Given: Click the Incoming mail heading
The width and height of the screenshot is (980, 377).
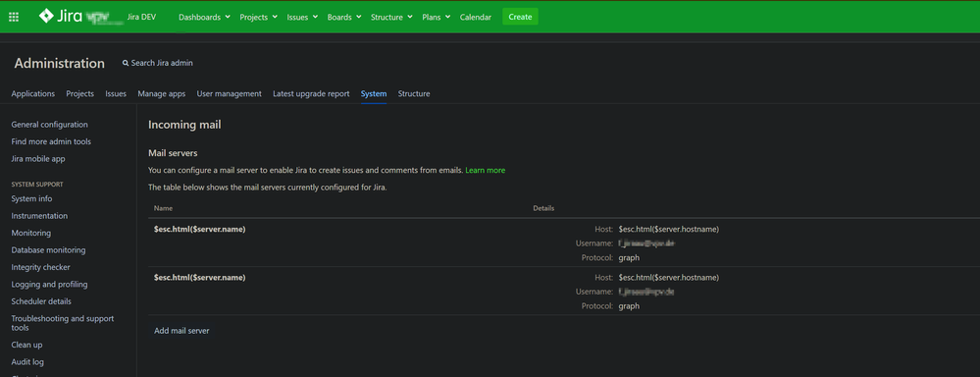Looking at the screenshot, I should [x=184, y=125].
